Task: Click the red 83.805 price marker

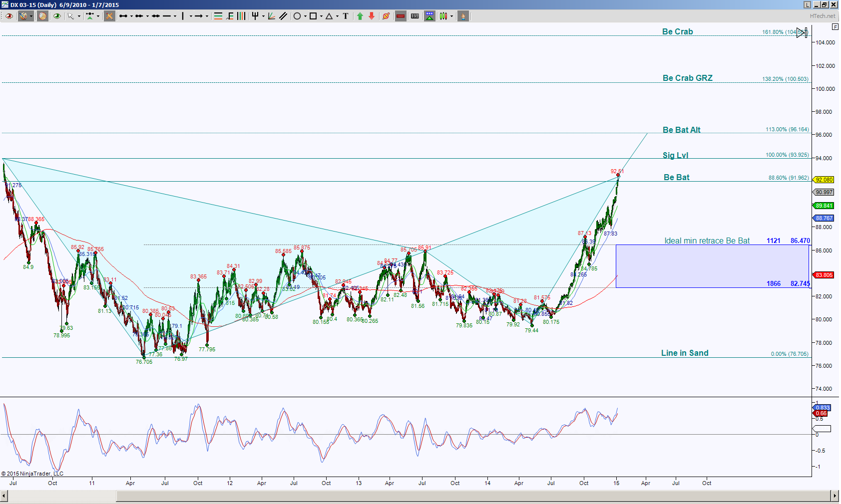Action: pyautogui.click(x=824, y=275)
